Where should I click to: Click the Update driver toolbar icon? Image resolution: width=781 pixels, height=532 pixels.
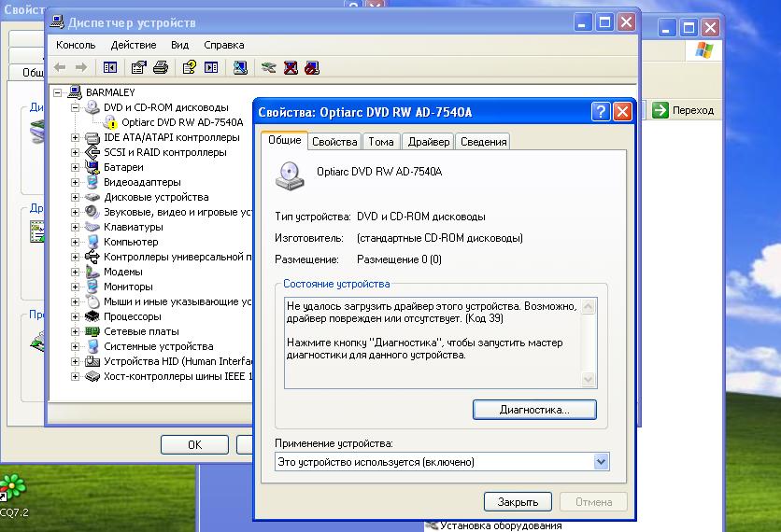pos(268,67)
